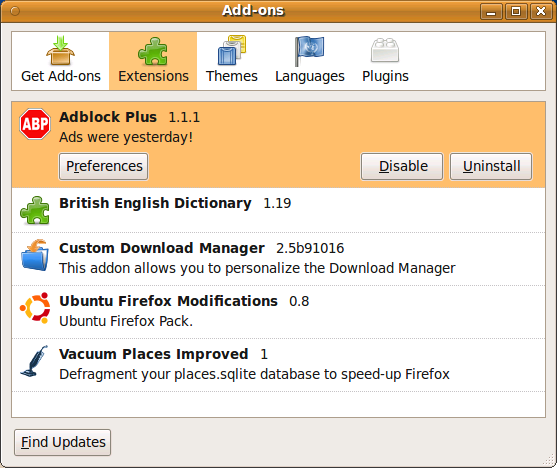Click the Languages flag icon
This screenshot has width=557, height=468.
(x=309, y=51)
